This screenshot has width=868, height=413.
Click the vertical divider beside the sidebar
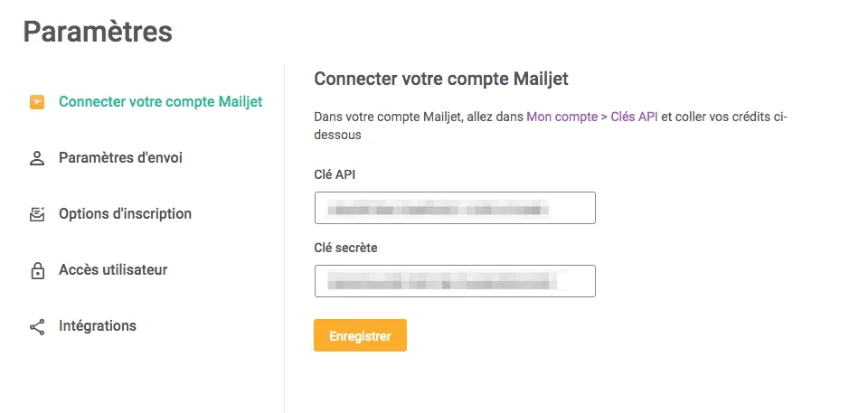(285, 235)
